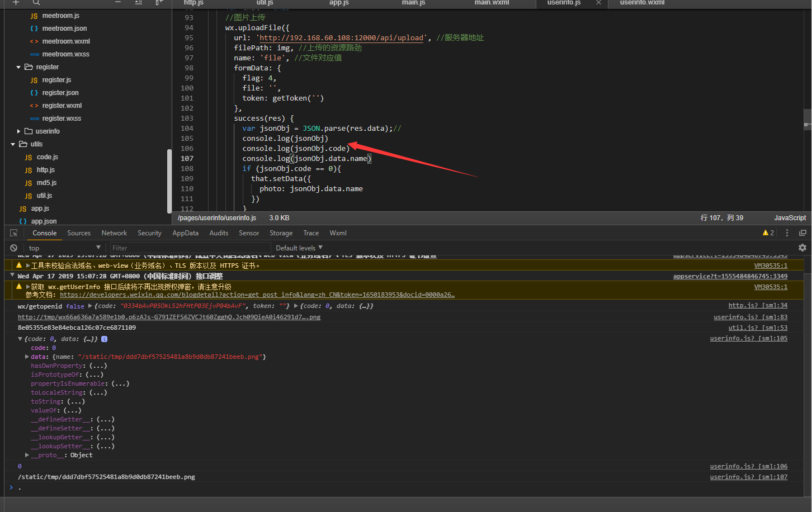Click line number 107 in the editor gutter

[x=187, y=159]
